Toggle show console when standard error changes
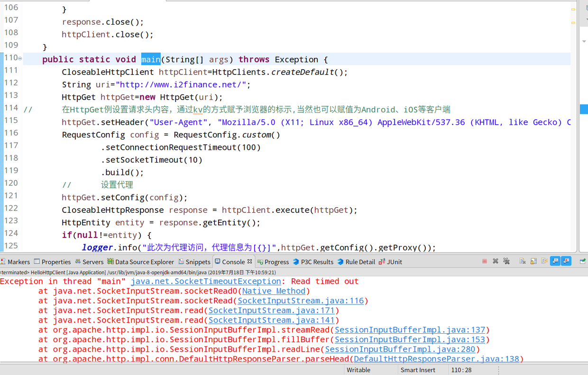 point(566,261)
